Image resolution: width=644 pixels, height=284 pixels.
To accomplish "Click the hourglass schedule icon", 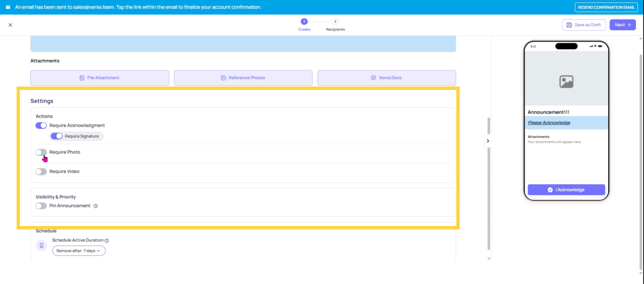I will pyautogui.click(x=42, y=245).
